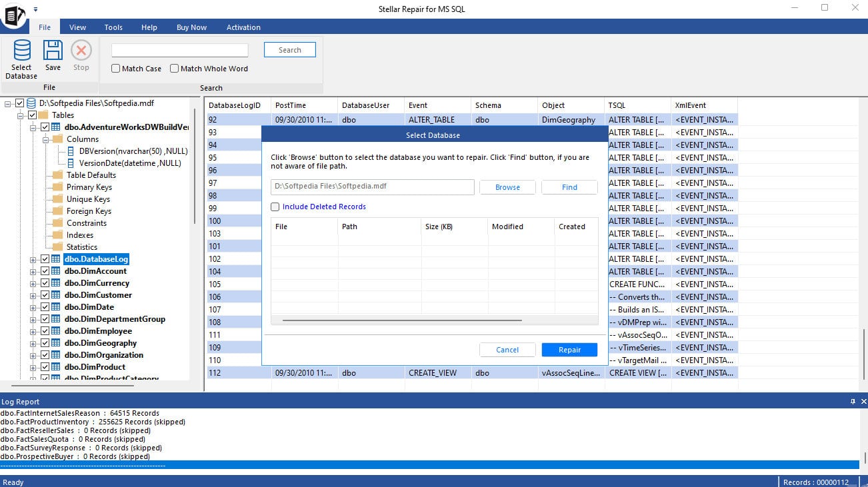Enable the Match Whole Word checkbox
The width and height of the screenshot is (868, 487).
[x=175, y=69]
